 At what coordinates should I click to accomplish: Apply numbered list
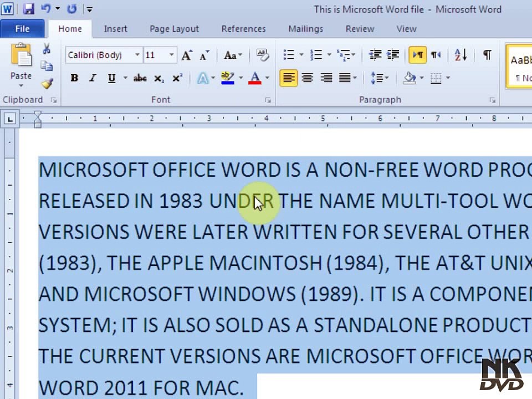316,55
